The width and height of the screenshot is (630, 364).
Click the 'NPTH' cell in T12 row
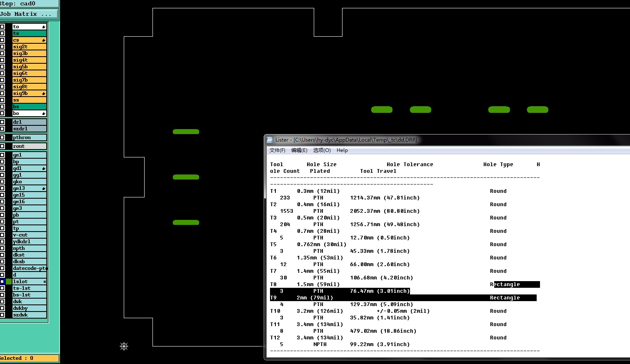click(x=320, y=344)
